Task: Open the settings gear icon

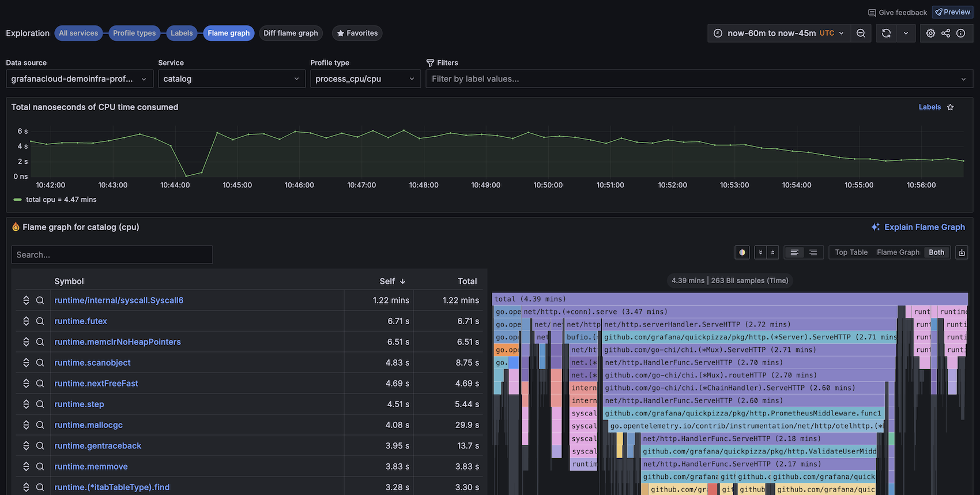Action: click(x=930, y=33)
